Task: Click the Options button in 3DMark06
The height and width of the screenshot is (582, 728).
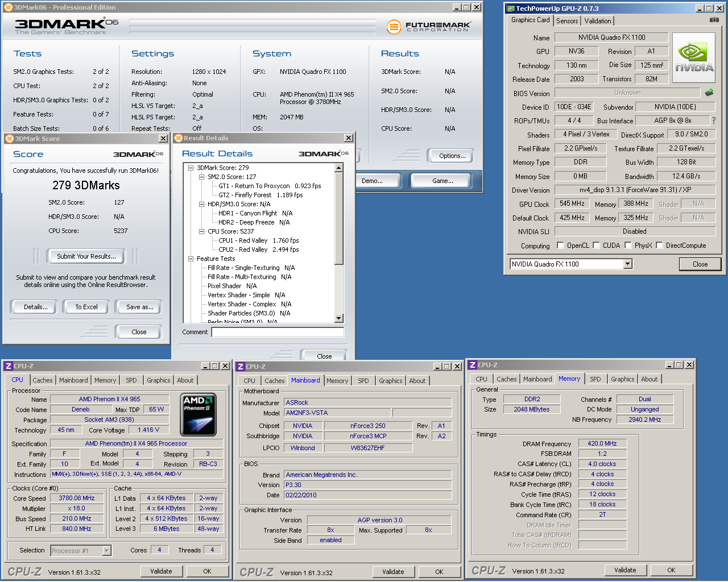Action: tap(452, 156)
